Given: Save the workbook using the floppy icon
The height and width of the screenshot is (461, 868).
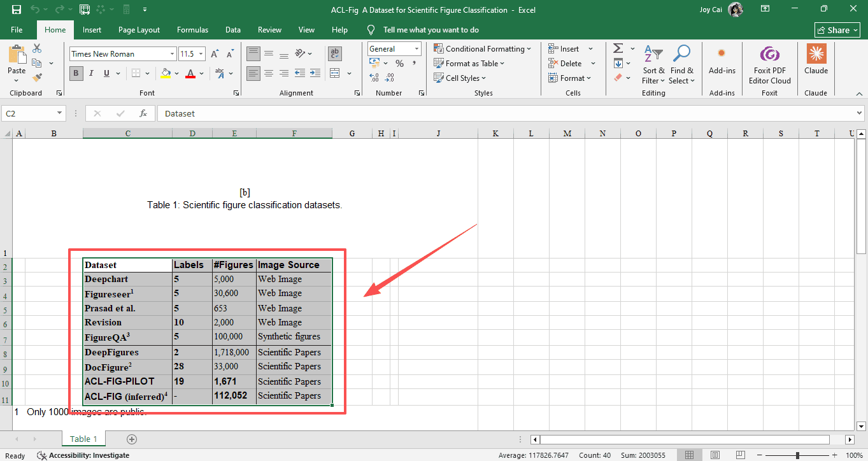Looking at the screenshot, I should click(17, 10).
